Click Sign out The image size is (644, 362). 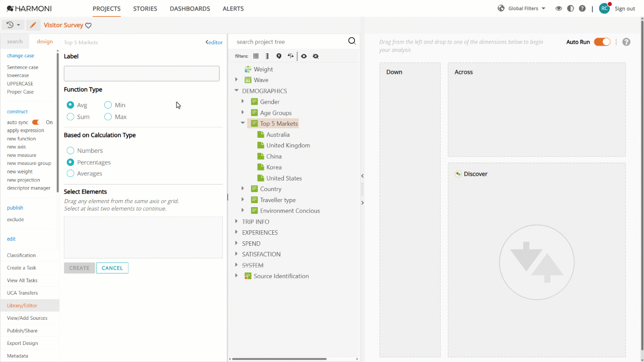pos(625,9)
